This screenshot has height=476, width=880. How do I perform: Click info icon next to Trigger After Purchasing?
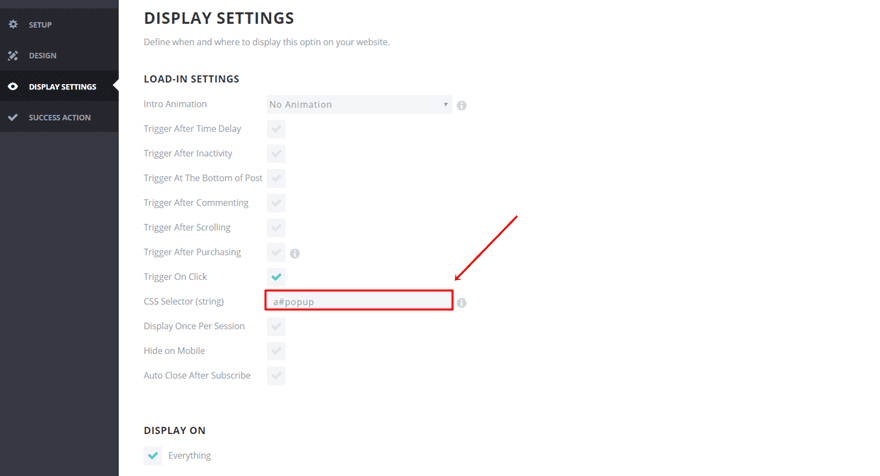[x=295, y=253]
